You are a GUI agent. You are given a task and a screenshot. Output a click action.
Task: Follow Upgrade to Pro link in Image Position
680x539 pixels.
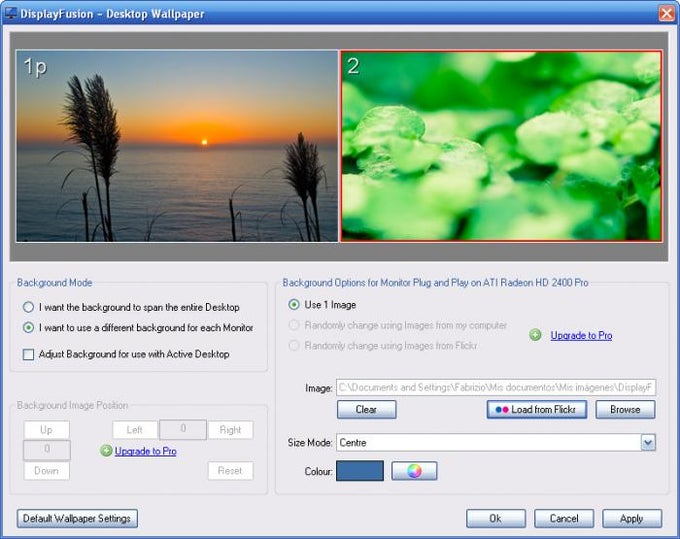(x=145, y=451)
